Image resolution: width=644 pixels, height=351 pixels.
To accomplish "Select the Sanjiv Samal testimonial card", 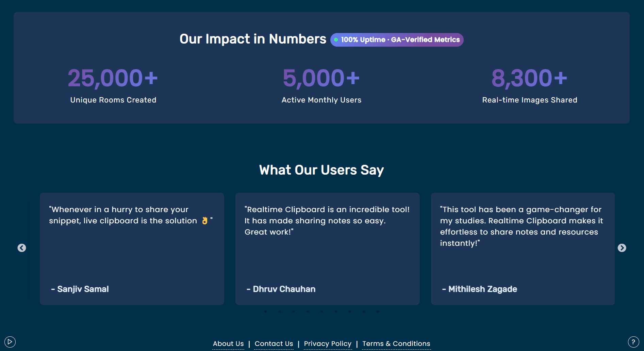I will 132,249.
